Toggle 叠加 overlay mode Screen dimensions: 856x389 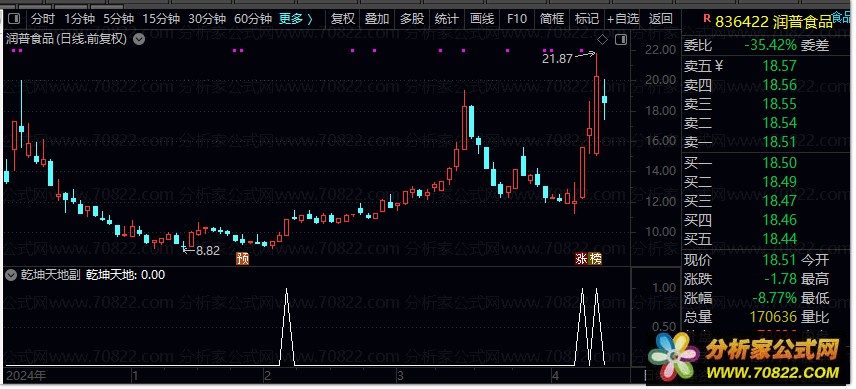(377, 19)
